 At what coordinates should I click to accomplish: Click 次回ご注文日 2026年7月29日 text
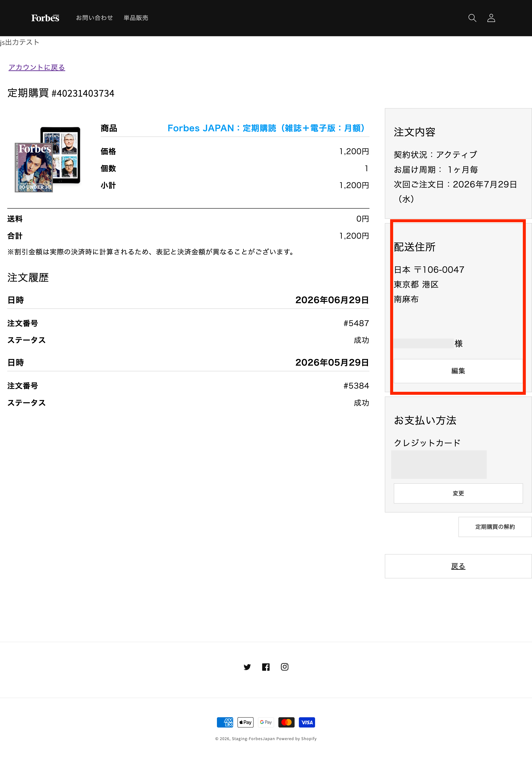tap(455, 192)
